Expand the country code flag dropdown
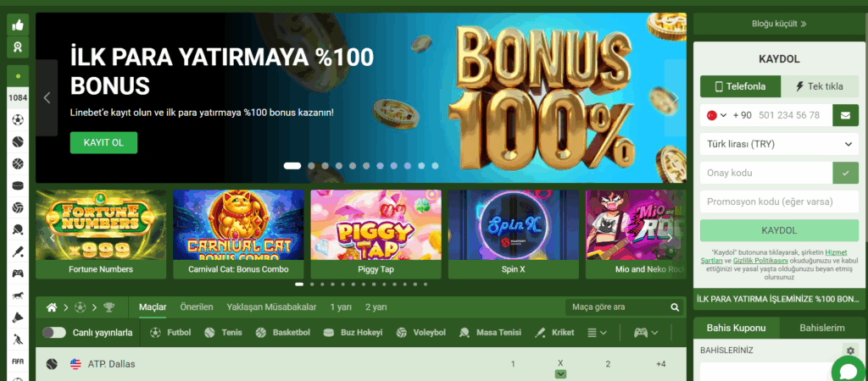The height and width of the screenshot is (381, 868). click(x=715, y=116)
